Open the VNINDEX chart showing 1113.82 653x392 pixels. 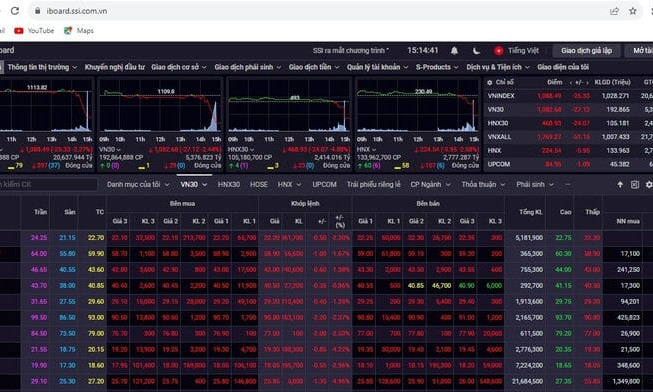pyautogui.click(x=46, y=106)
